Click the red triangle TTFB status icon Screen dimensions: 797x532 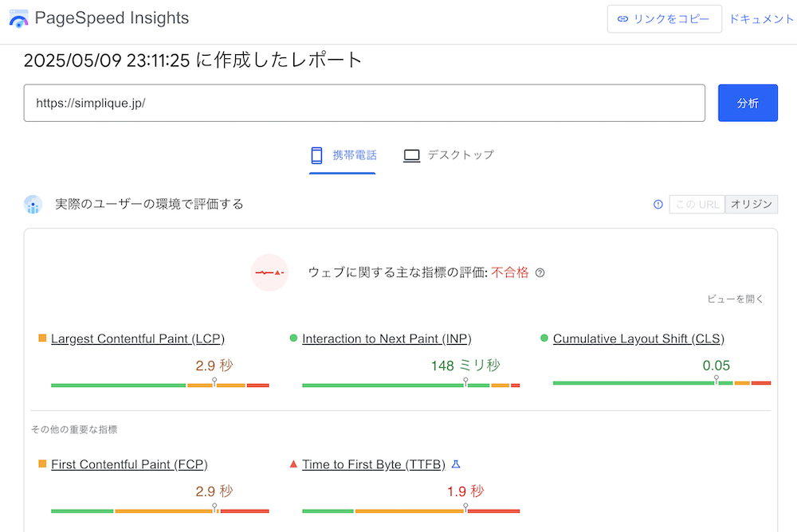[293, 464]
